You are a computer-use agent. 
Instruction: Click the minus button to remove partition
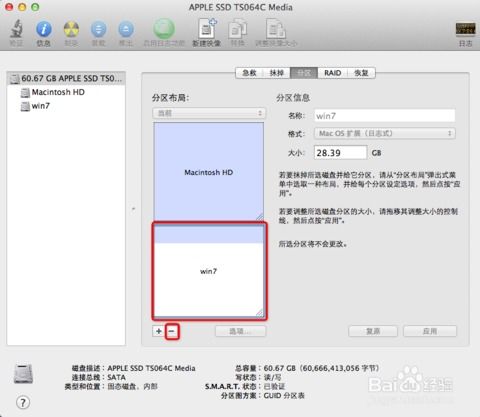(172, 331)
